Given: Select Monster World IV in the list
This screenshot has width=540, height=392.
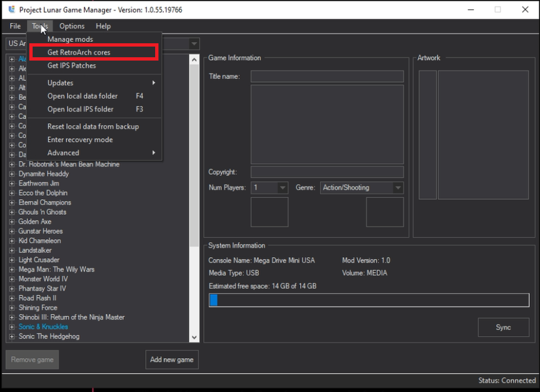Looking at the screenshot, I should (43, 279).
